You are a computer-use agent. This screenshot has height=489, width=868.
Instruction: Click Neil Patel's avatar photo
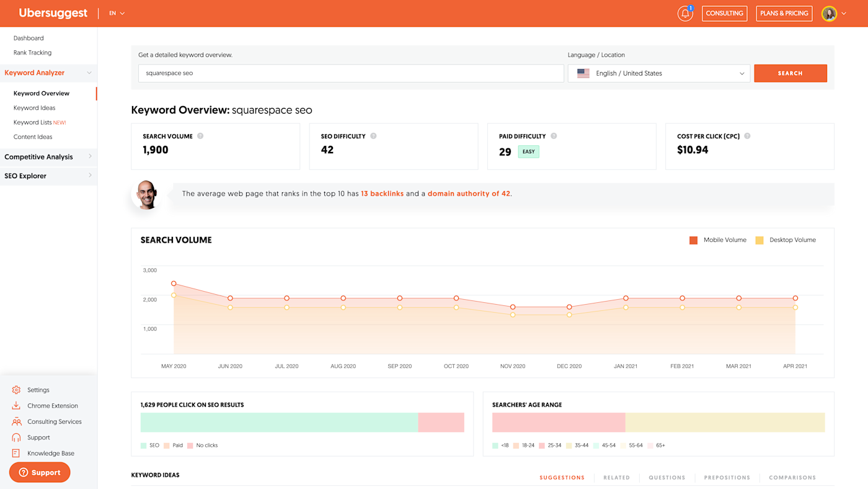pos(146,195)
